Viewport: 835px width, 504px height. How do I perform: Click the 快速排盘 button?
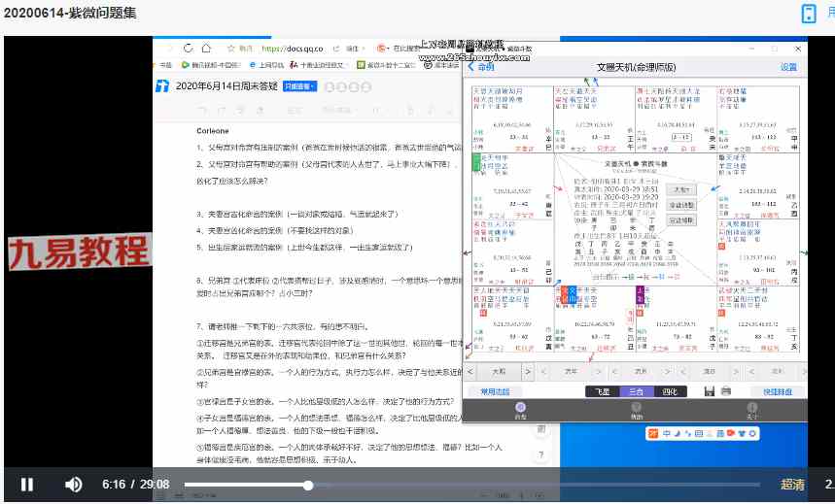coord(778,391)
